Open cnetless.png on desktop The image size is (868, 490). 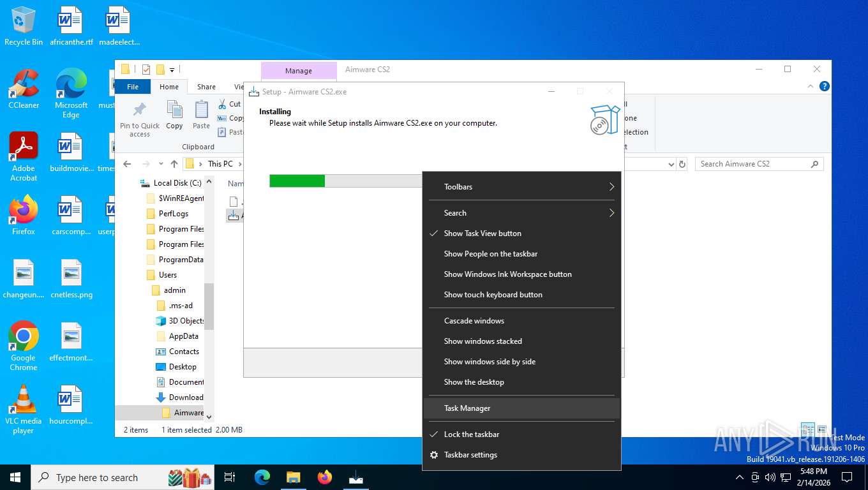click(71, 279)
